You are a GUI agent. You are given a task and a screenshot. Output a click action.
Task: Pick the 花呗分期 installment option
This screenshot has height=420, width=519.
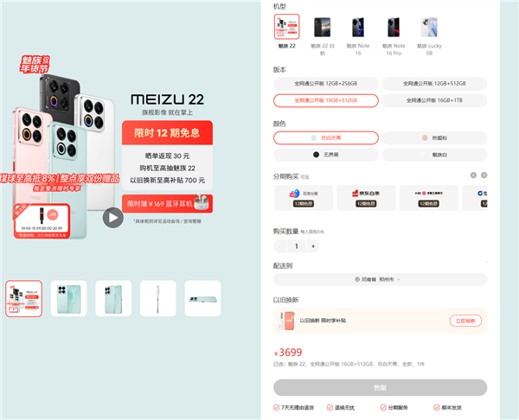[x=304, y=198]
